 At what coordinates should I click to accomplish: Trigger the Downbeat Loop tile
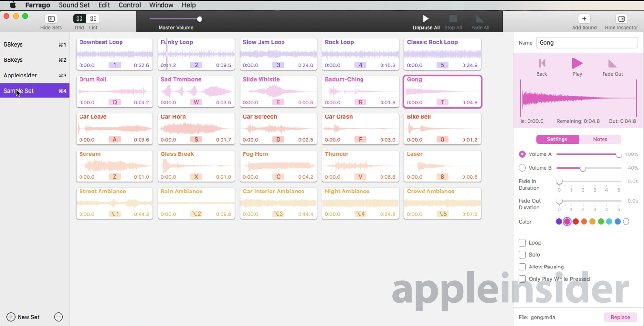coord(114,54)
